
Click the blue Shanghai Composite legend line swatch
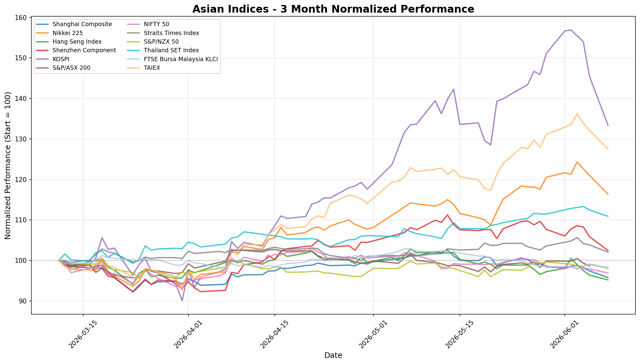pos(42,24)
